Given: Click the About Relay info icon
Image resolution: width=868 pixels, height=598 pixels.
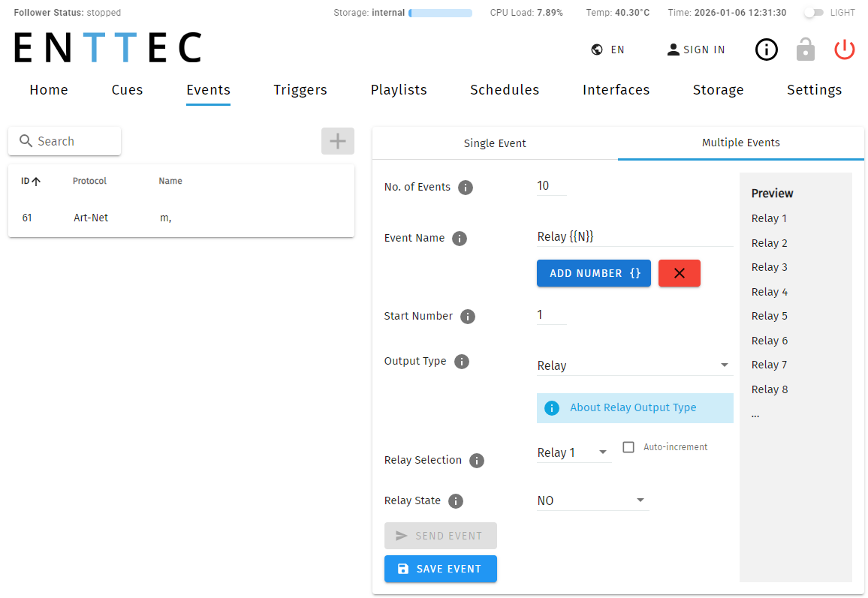Looking at the screenshot, I should pyautogui.click(x=552, y=408).
